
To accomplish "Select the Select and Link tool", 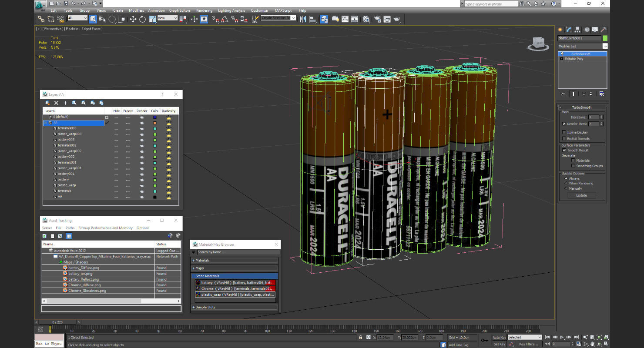I will click(41, 19).
